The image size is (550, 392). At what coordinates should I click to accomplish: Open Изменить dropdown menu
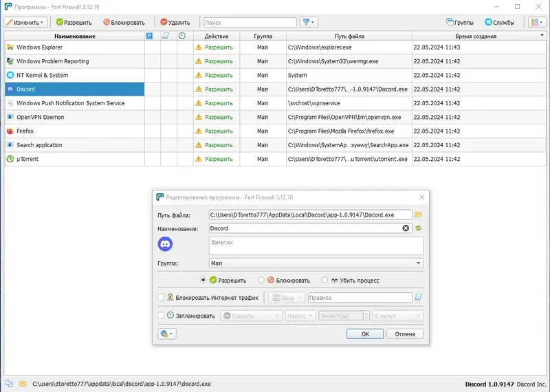click(26, 23)
